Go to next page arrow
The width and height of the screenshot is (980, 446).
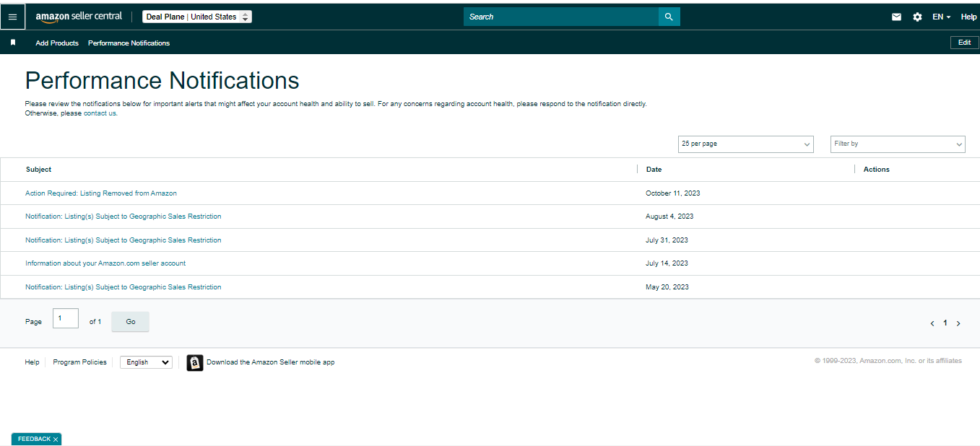coord(958,323)
